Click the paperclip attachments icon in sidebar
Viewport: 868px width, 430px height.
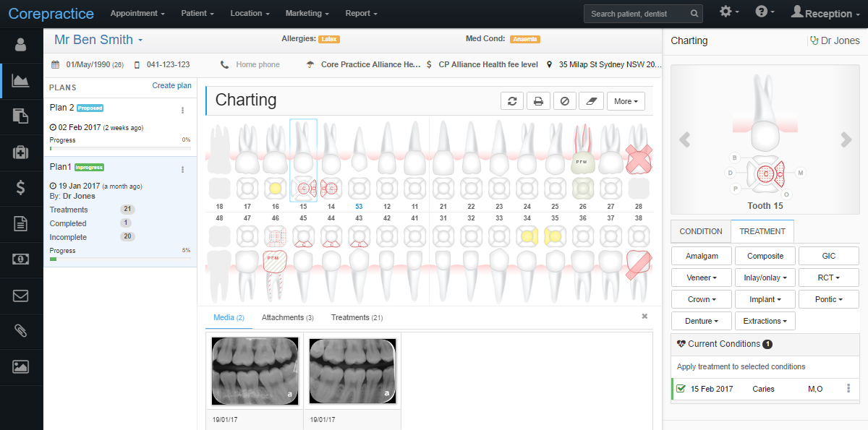pos(21,331)
